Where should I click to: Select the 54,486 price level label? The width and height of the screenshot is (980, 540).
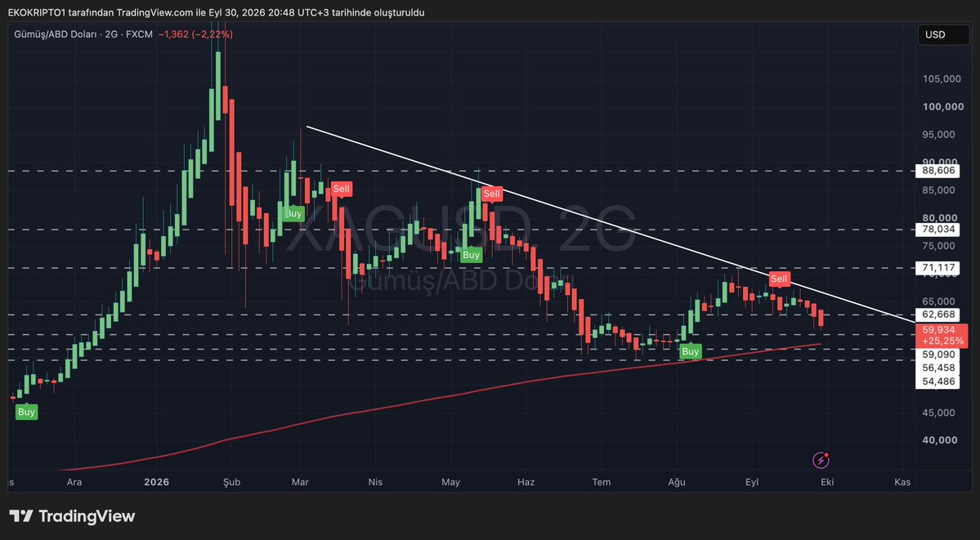(937, 382)
